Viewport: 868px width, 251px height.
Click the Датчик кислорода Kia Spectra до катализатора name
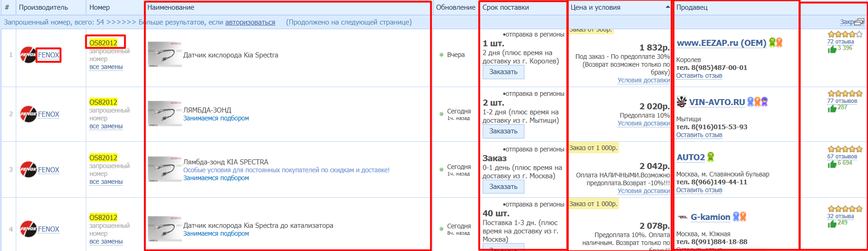[x=258, y=226]
